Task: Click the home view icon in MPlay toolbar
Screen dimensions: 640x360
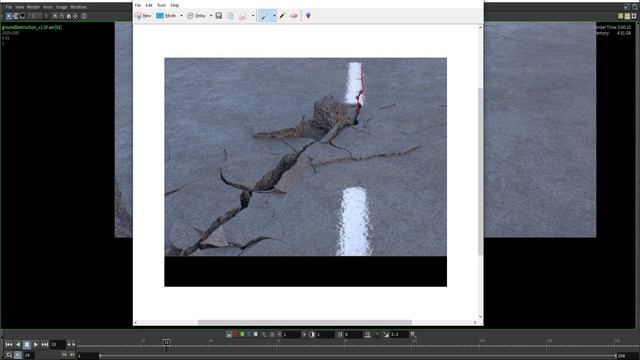Action: (69, 16)
